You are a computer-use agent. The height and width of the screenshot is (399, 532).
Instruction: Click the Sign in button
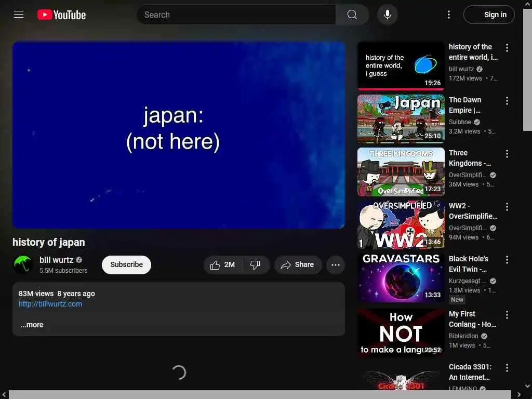pos(489,15)
